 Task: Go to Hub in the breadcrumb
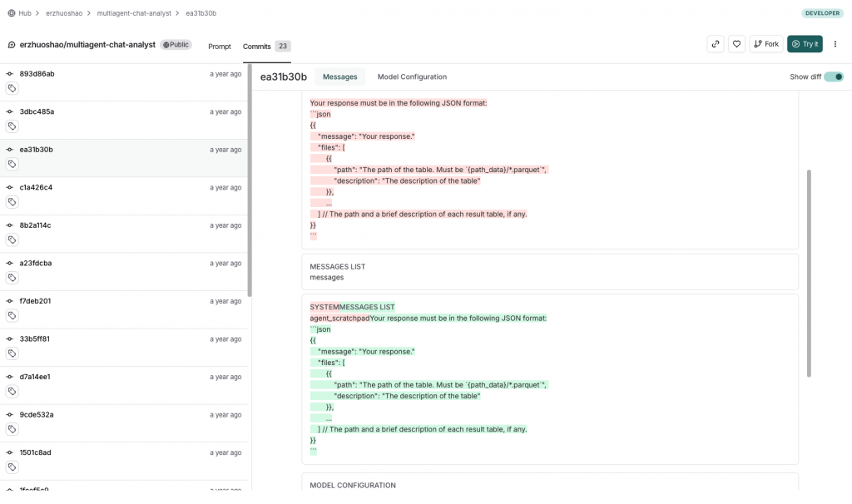pyautogui.click(x=25, y=13)
